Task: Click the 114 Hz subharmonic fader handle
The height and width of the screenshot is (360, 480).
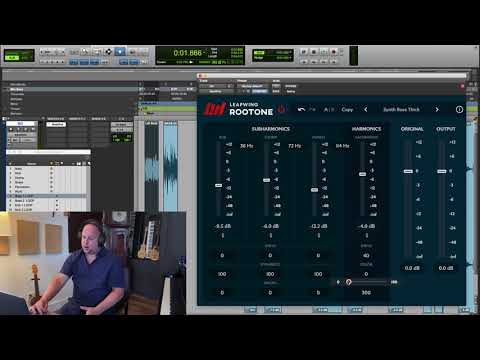Action: (314, 190)
